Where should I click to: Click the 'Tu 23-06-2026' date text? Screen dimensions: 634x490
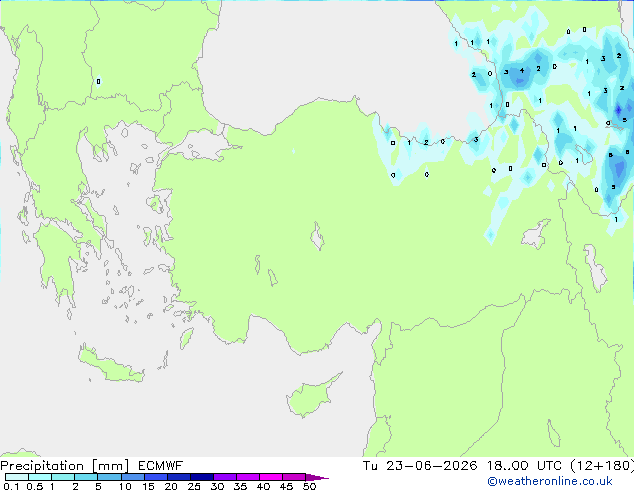pos(420,466)
